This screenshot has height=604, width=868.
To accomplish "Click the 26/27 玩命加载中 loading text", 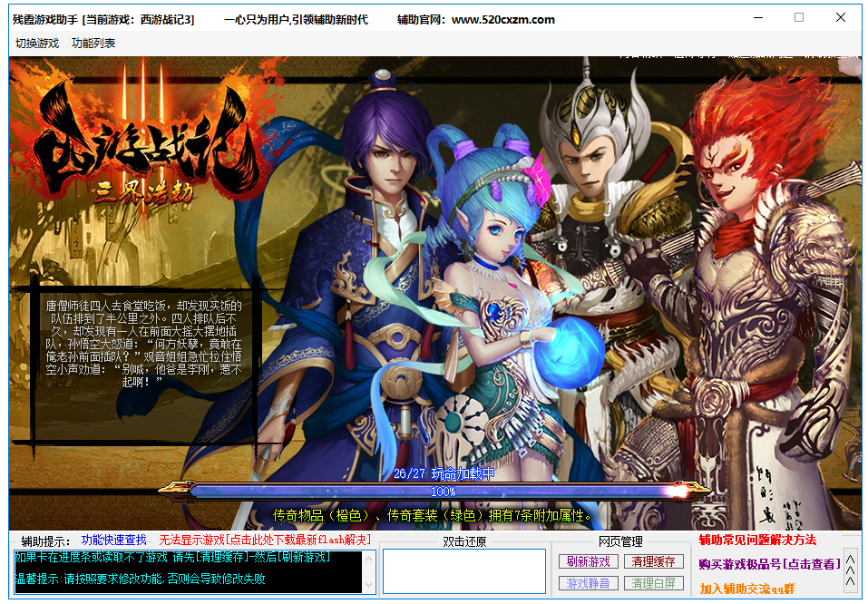I will click(x=444, y=474).
